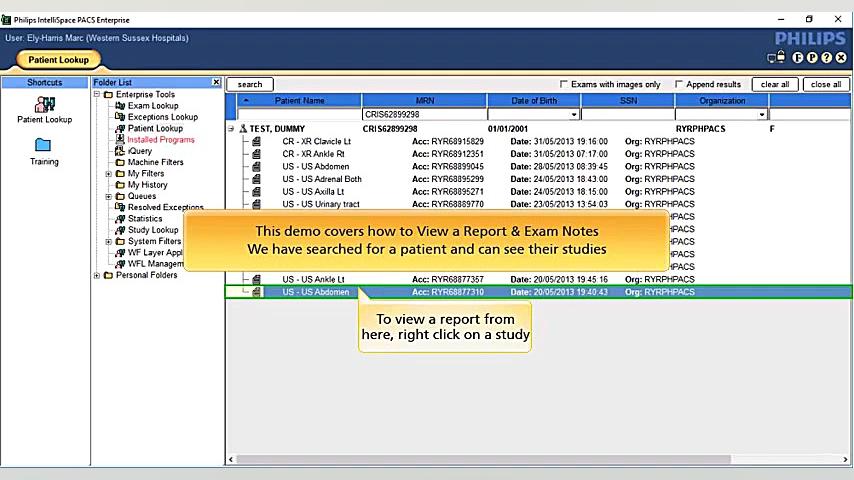The height and width of the screenshot is (480, 854).
Task: Click study icon for CR - XR Ankle Rt
Action: [x=256, y=154]
